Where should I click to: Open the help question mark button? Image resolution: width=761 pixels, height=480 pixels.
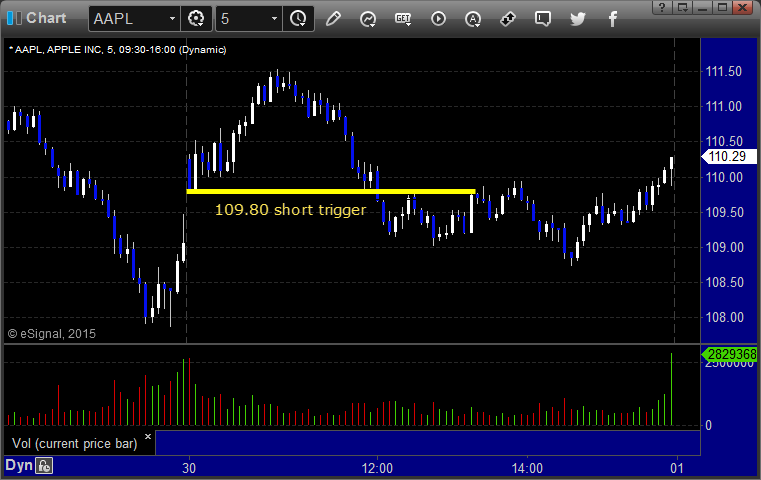point(662,7)
